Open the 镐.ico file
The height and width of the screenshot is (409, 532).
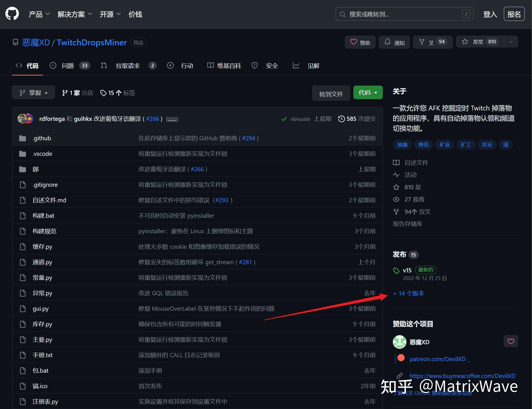40,386
